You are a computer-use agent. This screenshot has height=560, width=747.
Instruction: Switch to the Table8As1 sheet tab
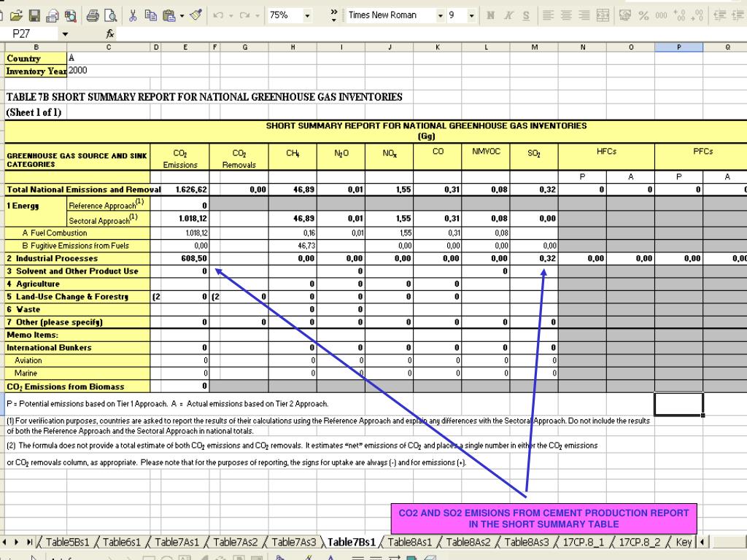pos(410,542)
